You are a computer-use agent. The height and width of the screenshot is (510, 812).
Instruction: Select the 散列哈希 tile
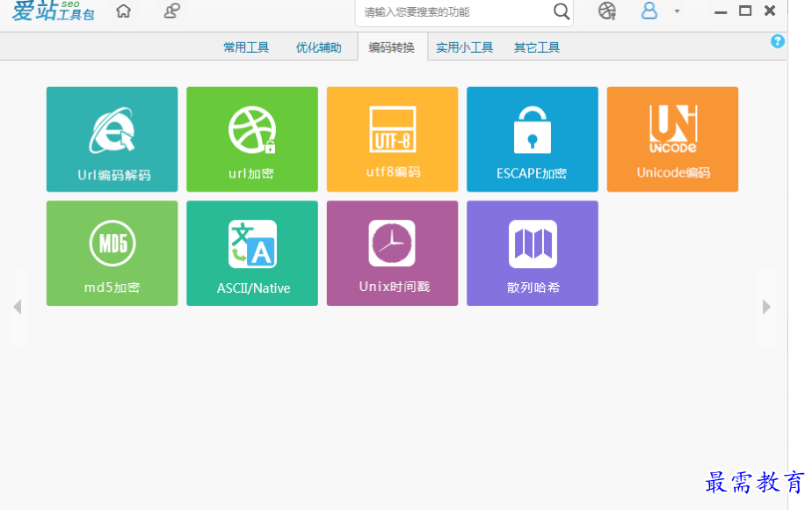[533, 253]
